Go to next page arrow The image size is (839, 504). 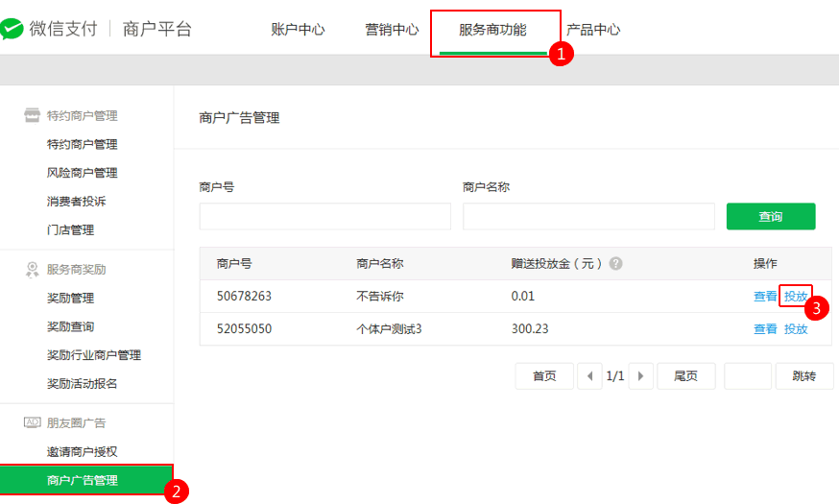(640, 376)
